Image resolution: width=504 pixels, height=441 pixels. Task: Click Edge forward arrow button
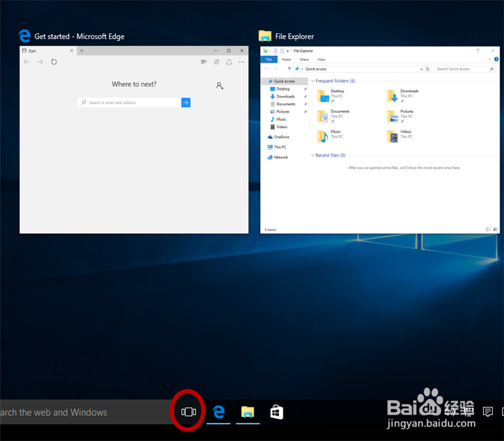click(40, 62)
